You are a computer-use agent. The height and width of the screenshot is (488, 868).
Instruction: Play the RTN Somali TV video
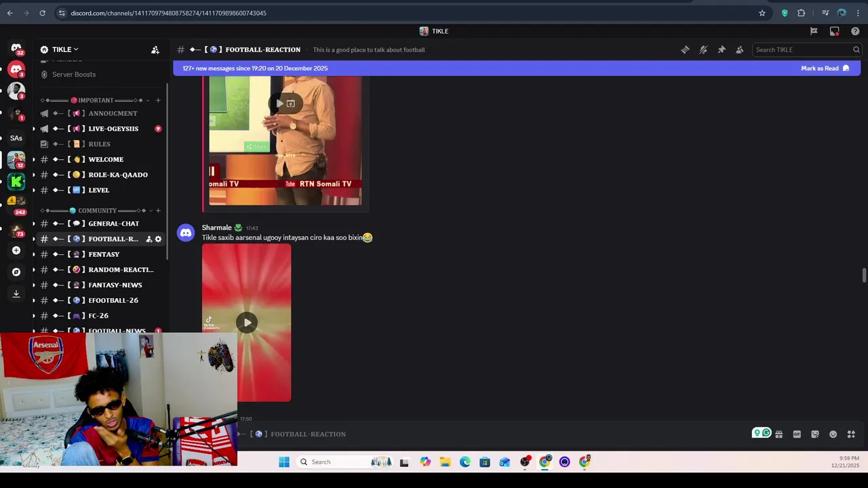(x=279, y=103)
